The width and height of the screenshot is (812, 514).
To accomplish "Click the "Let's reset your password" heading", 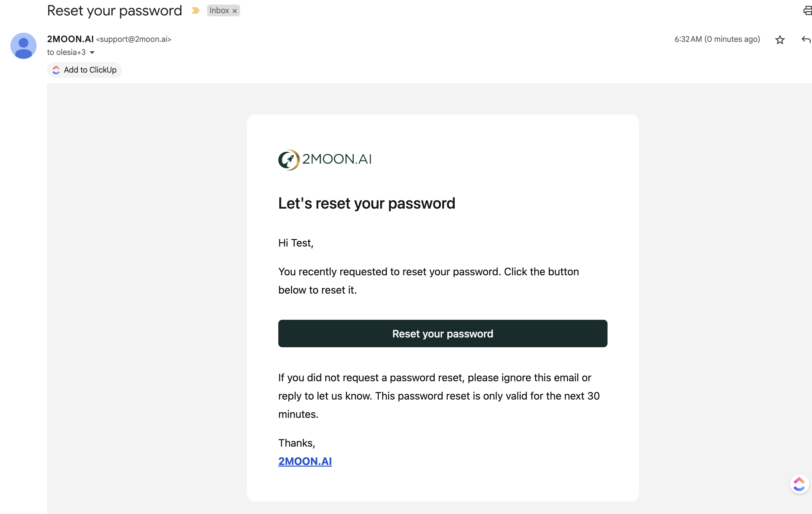I will [366, 203].
